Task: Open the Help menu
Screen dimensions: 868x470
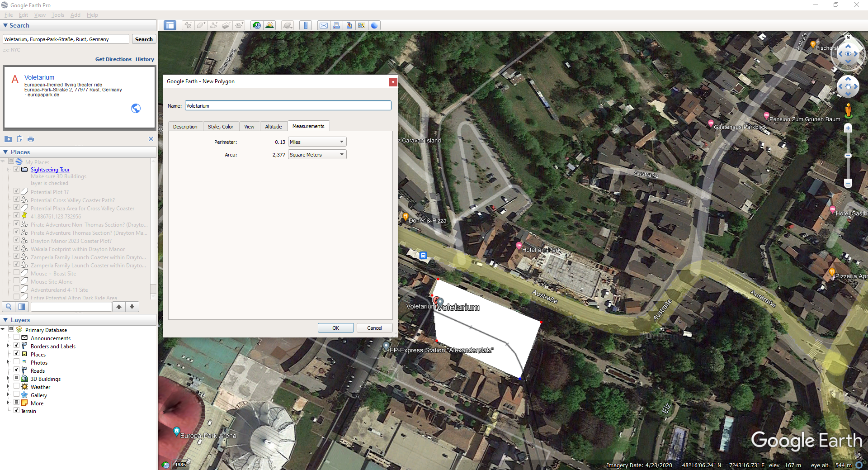Action: click(92, 14)
